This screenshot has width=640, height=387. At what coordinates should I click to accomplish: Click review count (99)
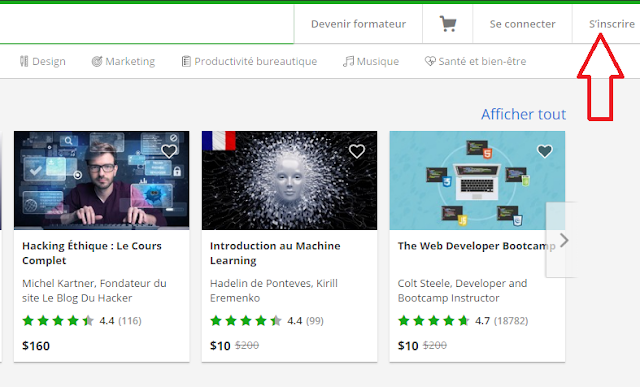(315, 321)
